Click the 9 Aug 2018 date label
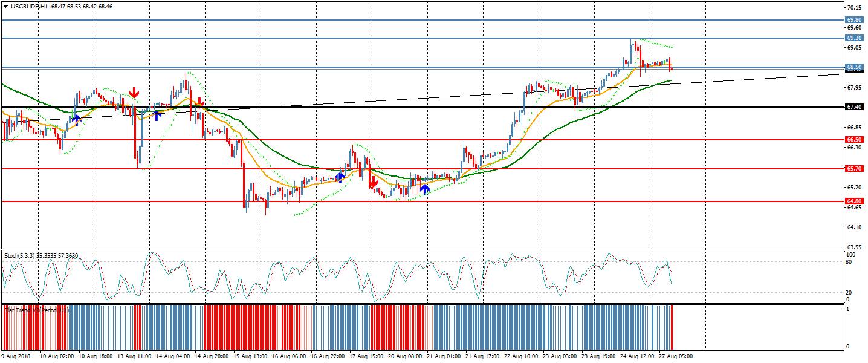This screenshot has width=868, height=363. point(15,356)
